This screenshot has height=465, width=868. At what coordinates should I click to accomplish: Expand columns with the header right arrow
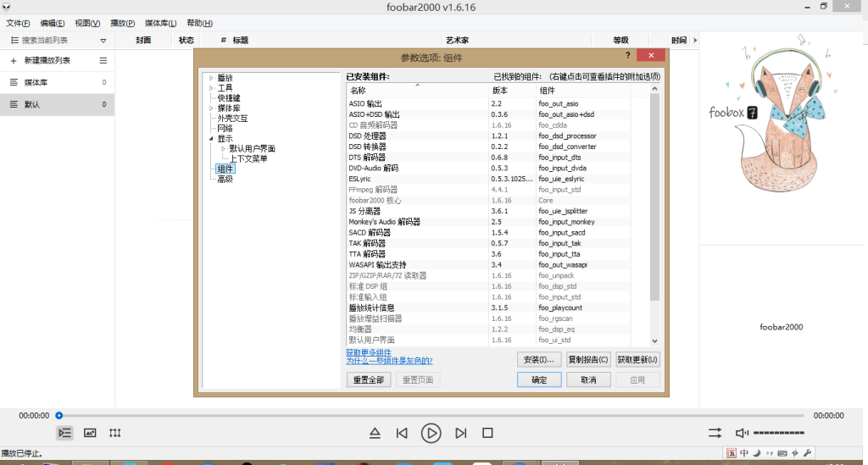click(x=695, y=41)
